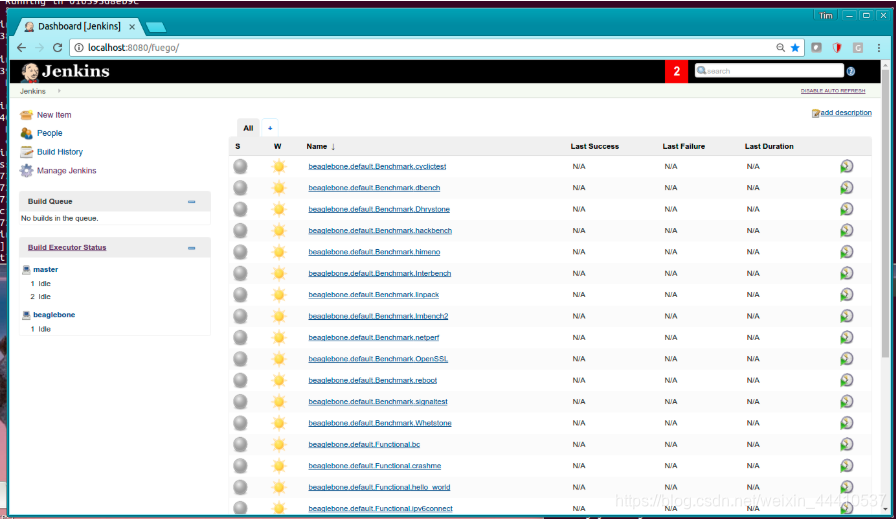Collapse the Build Queue panel

click(191, 201)
